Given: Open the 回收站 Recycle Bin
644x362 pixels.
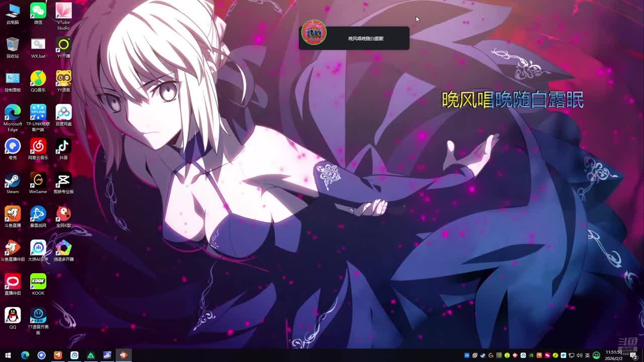Looking at the screenshot, I should (x=13, y=45).
